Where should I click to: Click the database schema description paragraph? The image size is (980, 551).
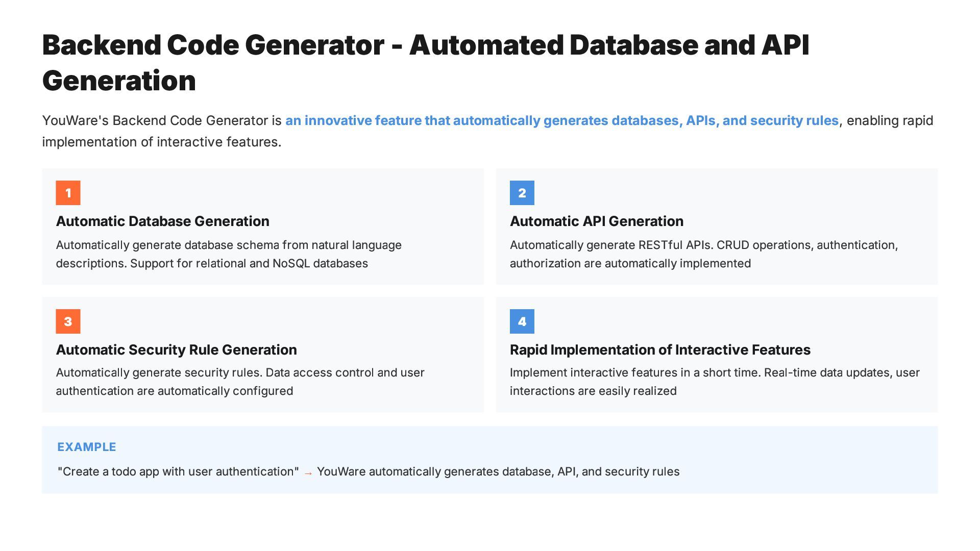(229, 254)
